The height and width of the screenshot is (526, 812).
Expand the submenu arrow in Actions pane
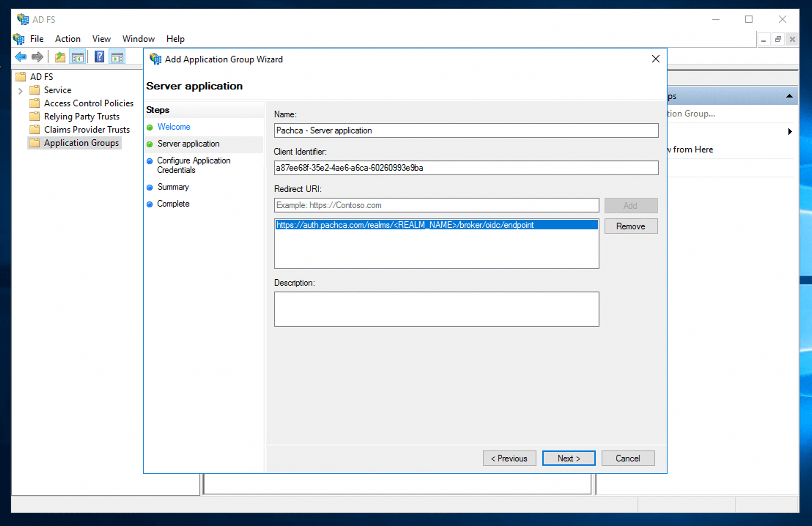point(790,131)
